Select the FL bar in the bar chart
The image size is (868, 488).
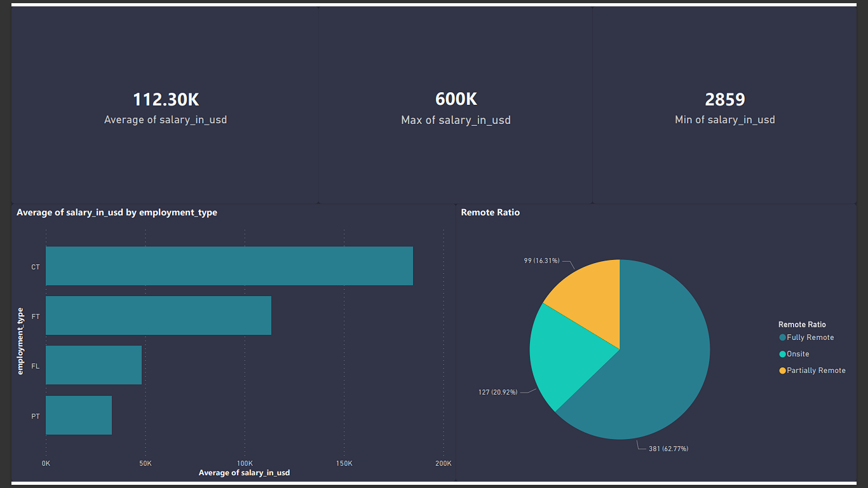click(93, 365)
